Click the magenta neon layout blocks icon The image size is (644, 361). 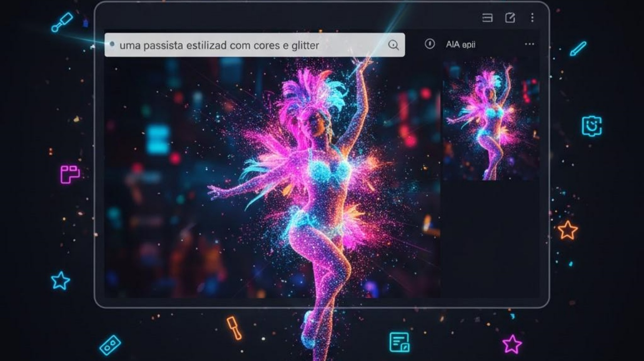click(70, 174)
